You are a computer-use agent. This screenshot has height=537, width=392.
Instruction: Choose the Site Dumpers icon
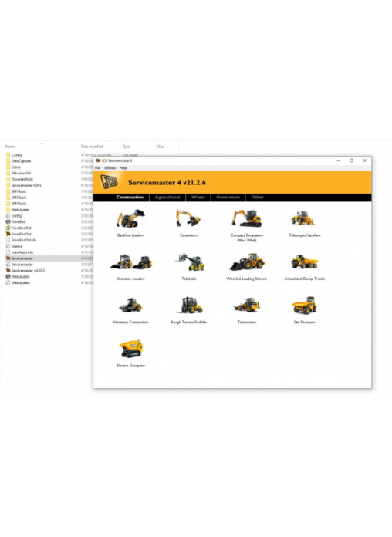click(x=304, y=305)
